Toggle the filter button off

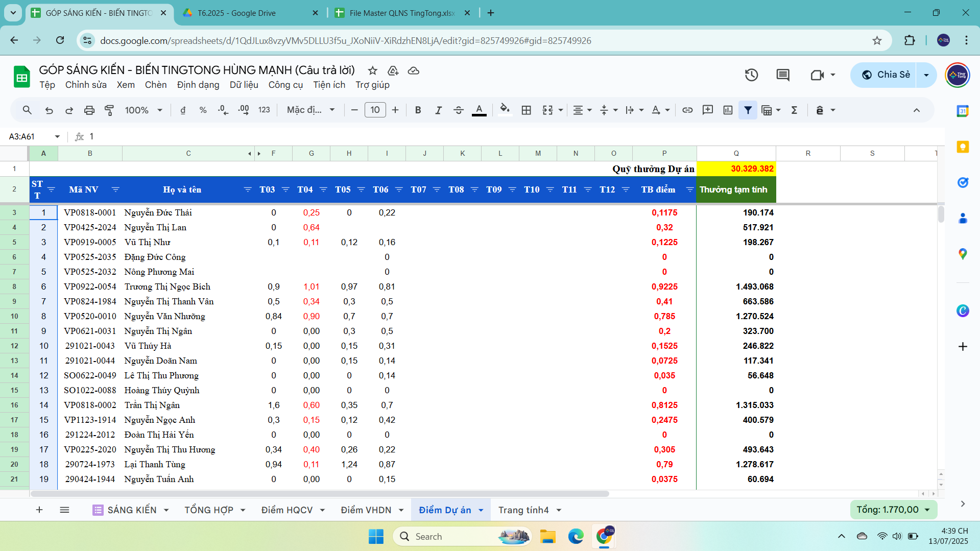[748, 110]
